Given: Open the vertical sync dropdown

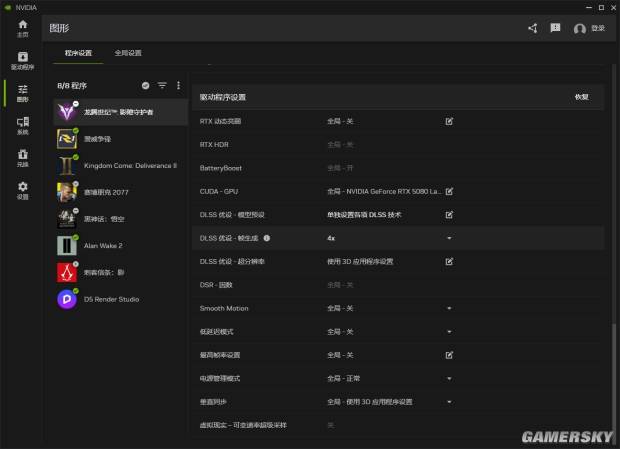Looking at the screenshot, I should [x=449, y=402].
